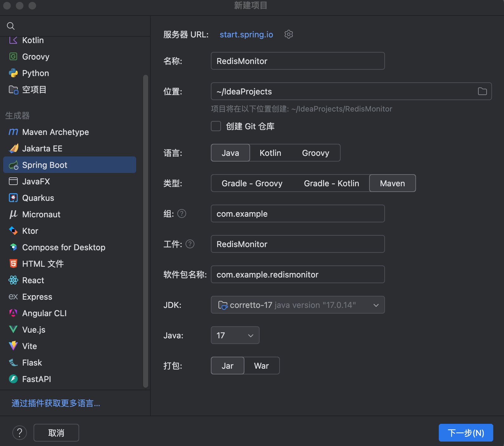Click the 软件包名称 package name field

click(298, 275)
